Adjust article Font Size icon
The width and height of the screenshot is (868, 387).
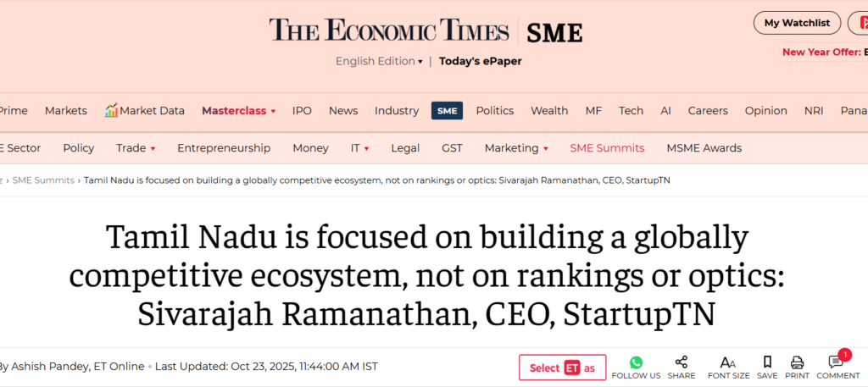point(727,362)
